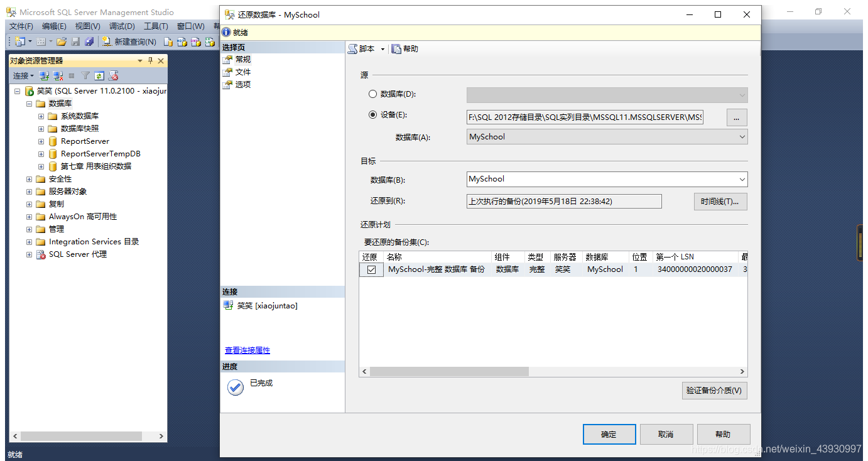Click the 取消 button

(666, 434)
